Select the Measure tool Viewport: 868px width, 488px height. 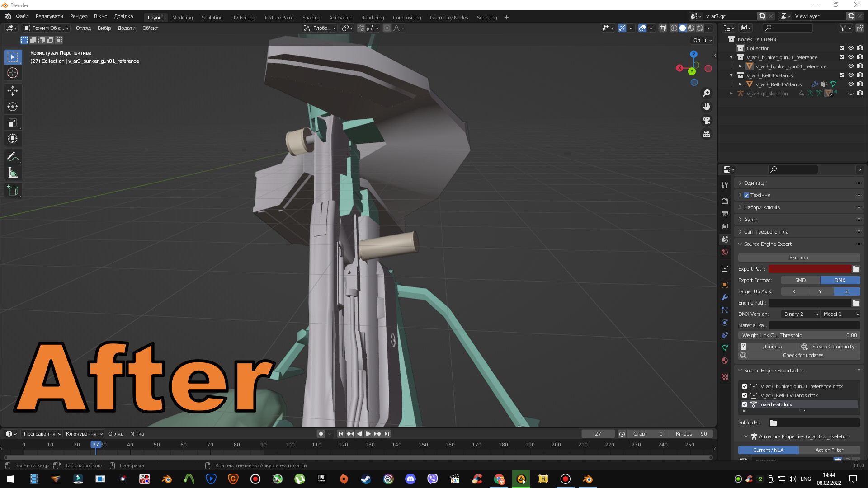(x=13, y=172)
